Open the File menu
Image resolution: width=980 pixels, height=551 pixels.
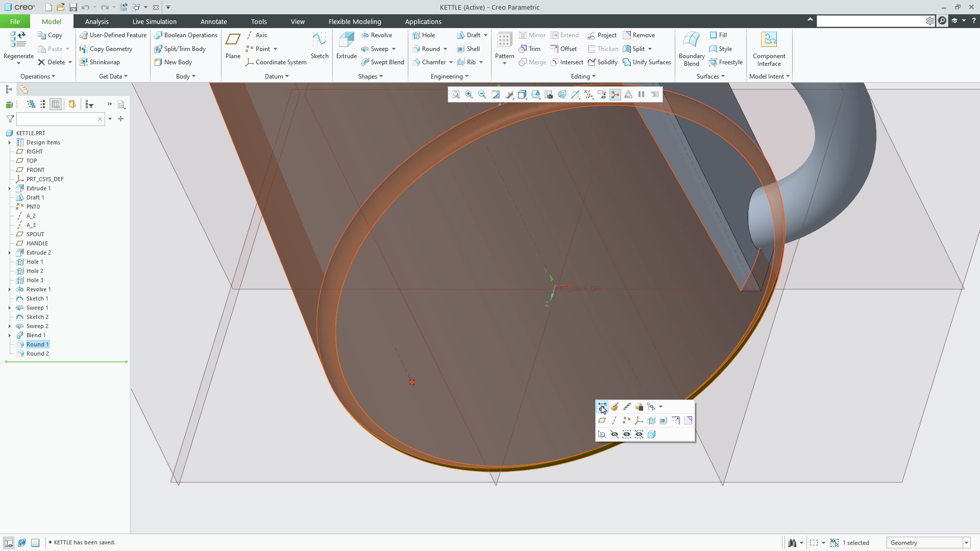15,21
